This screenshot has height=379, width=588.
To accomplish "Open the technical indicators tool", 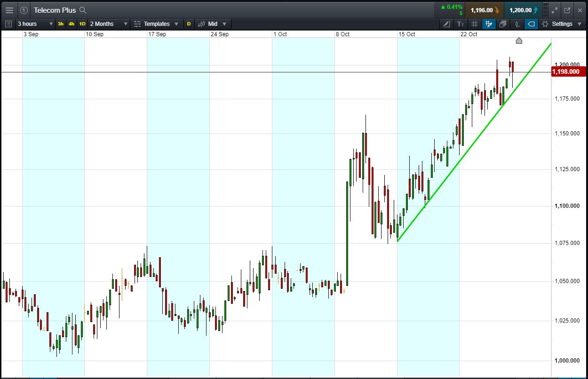I will 446,24.
